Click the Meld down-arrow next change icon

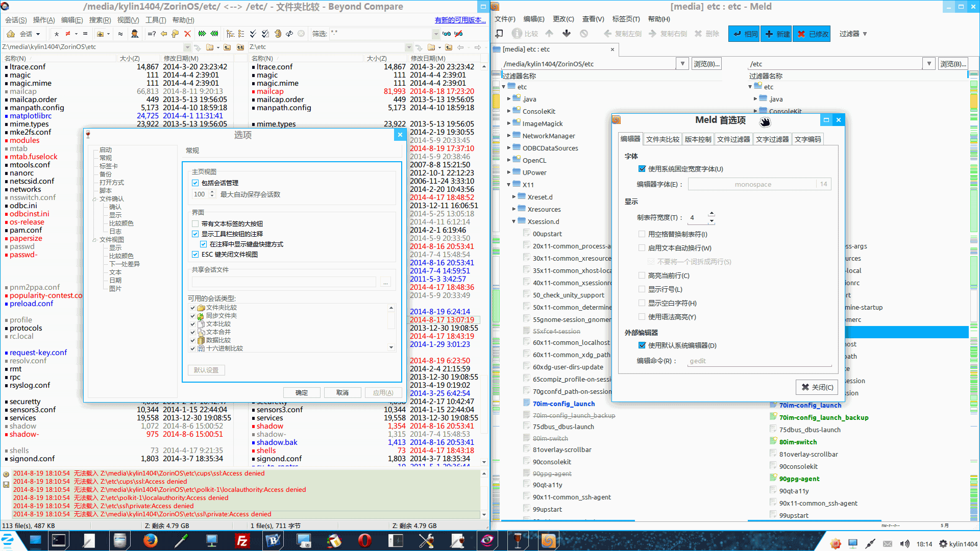pos(567,34)
